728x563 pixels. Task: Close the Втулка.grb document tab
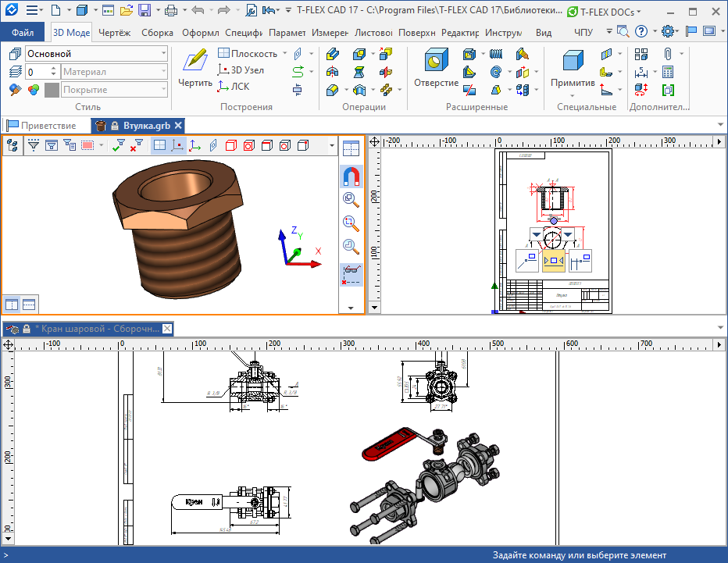[178, 126]
